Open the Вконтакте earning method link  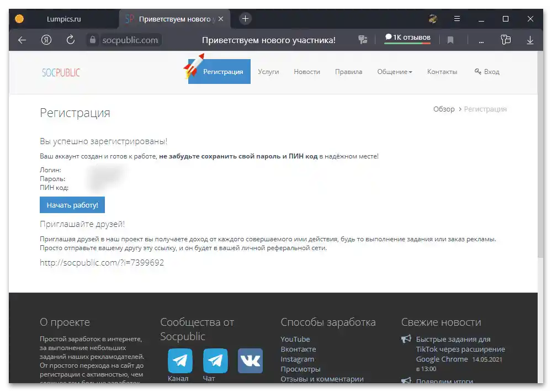(x=298, y=349)
